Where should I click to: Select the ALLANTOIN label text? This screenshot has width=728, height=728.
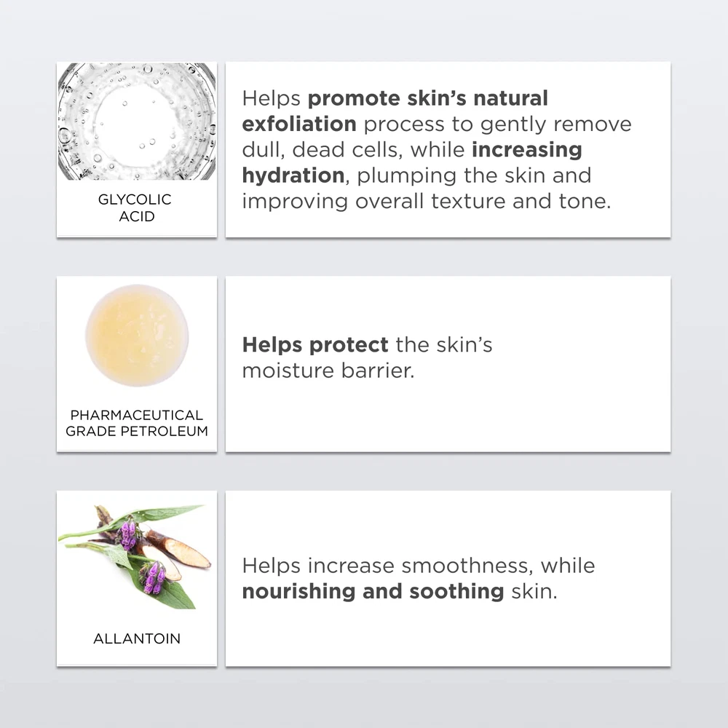click(137, 638)
